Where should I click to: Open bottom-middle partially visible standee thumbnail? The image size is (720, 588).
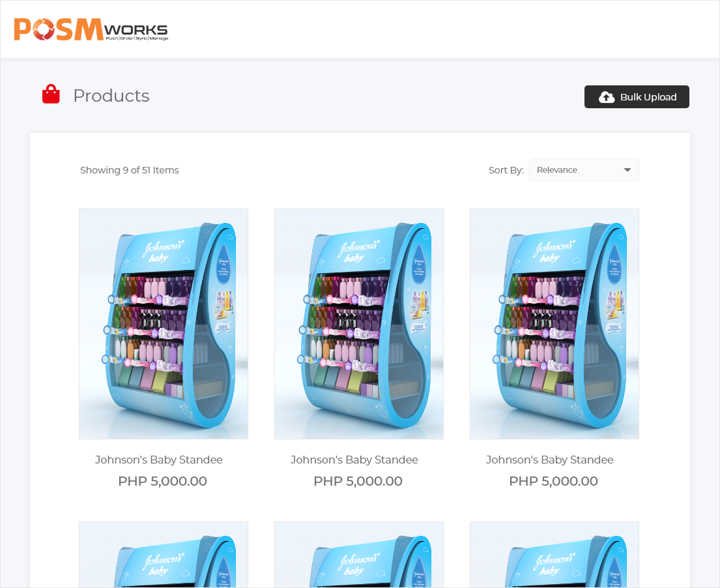(359, 555)
